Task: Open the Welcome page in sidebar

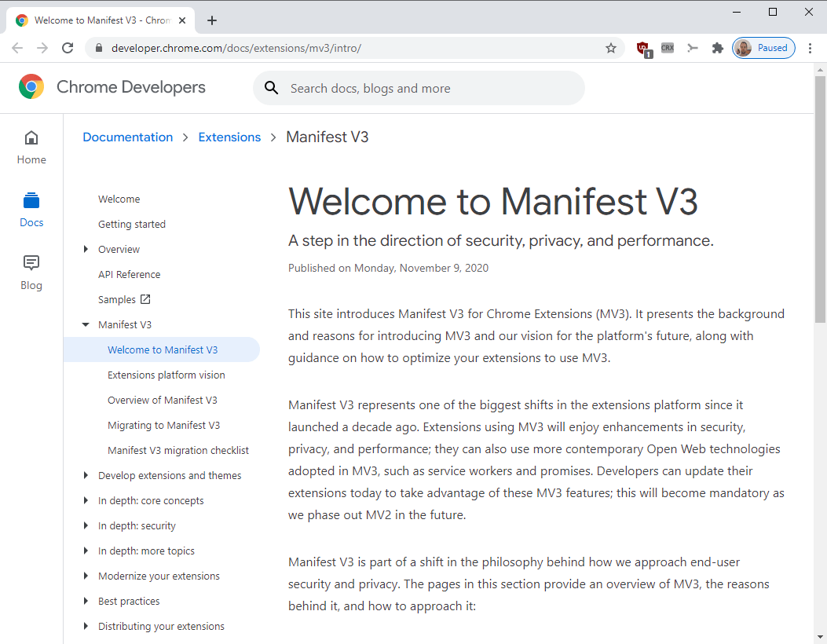Action: (119, 199)
